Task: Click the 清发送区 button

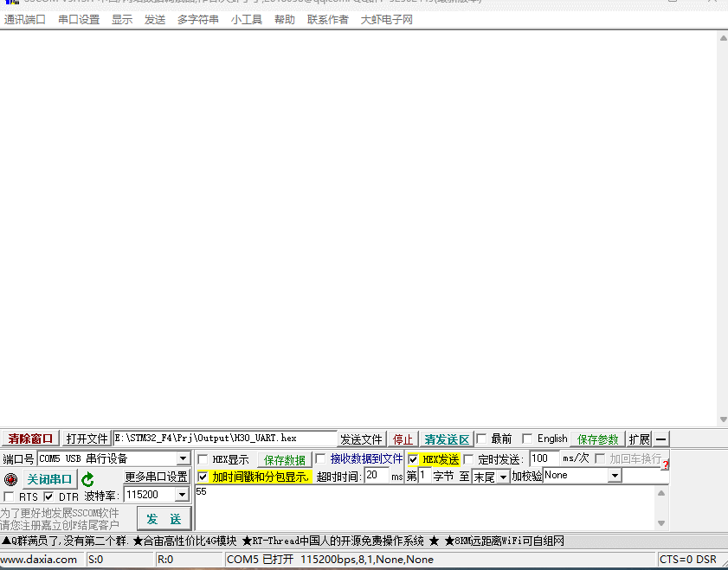Action: click(447, 439)
